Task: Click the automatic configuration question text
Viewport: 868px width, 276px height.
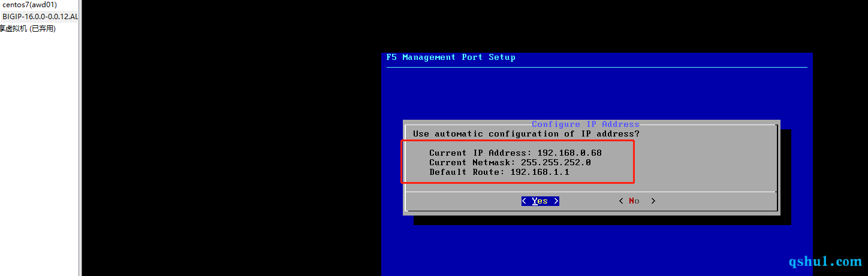Action: (x=526, y=134)
